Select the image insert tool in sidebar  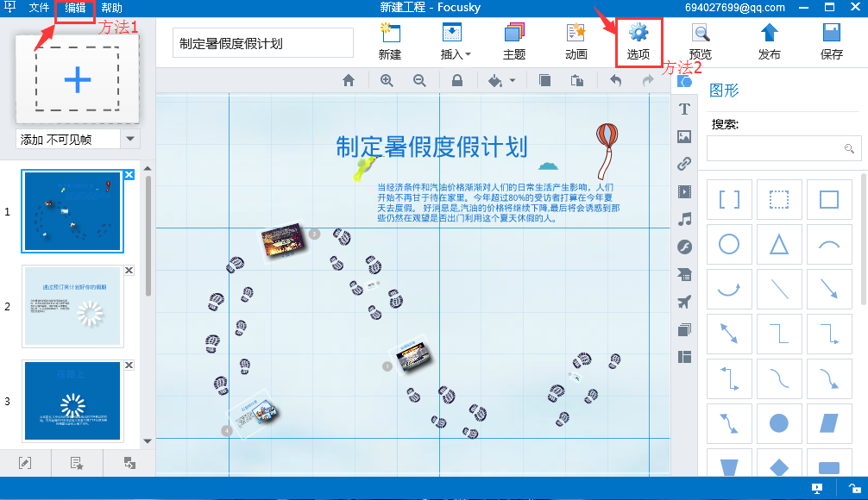coord(685,136)
